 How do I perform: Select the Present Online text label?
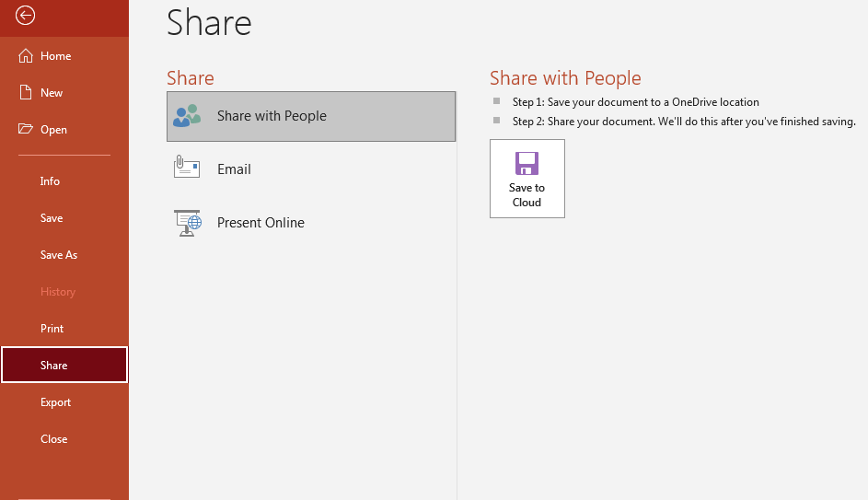(260, 223)
